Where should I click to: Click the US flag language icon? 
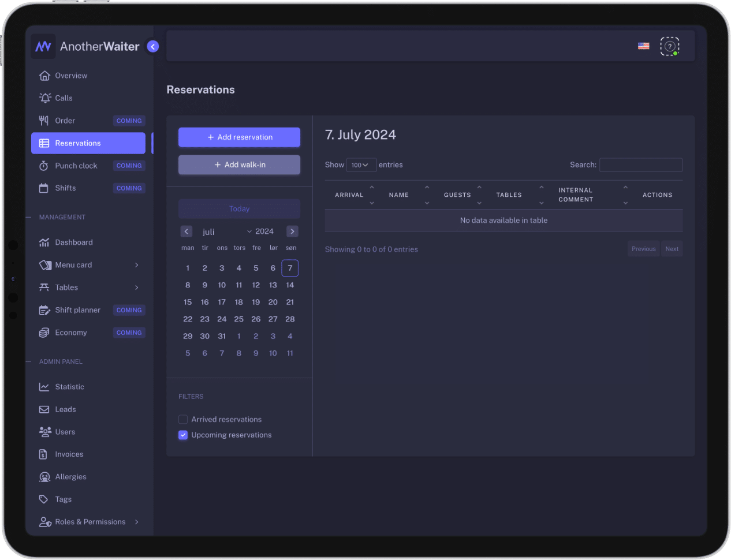coord(643,46)
